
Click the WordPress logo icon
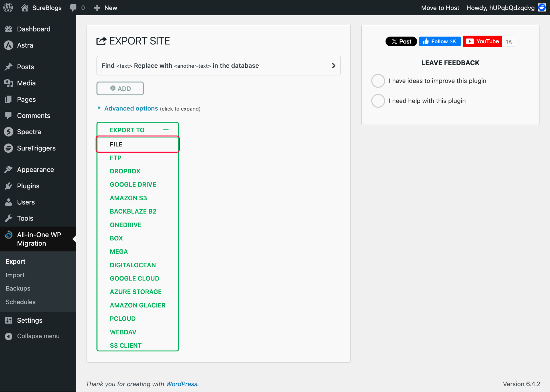(8, 8)
